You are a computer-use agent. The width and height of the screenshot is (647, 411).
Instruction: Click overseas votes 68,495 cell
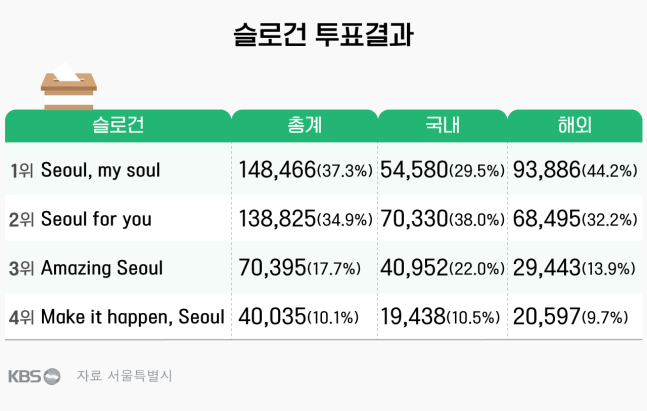tap(575, 219)
